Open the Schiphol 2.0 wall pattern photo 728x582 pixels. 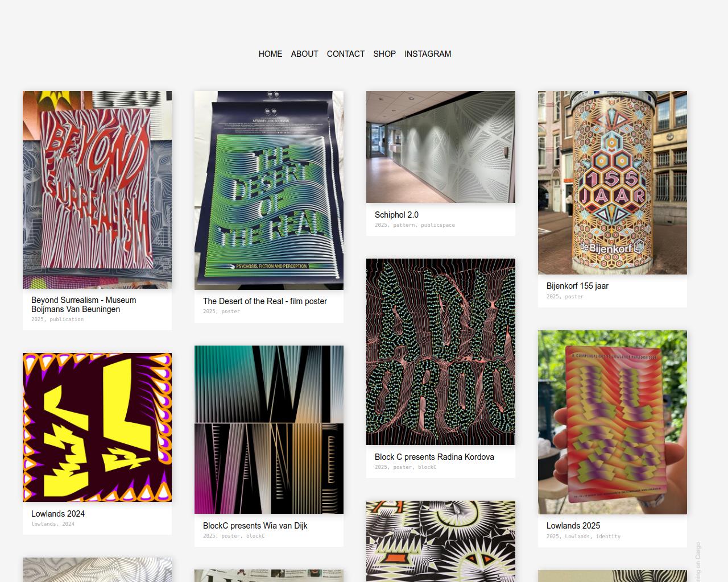click(441, 147)
